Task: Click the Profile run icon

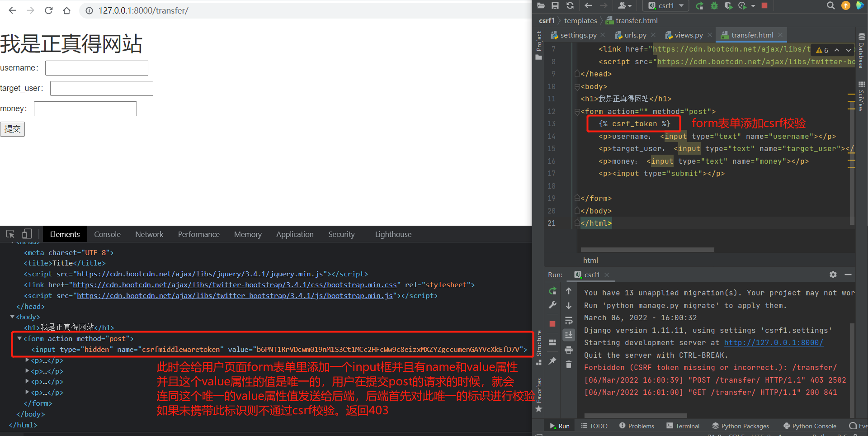Action: (x=742, y=5)
